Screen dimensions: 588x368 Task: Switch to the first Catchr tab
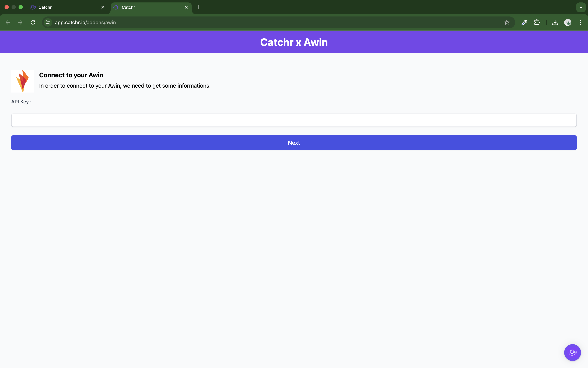click(67, 7)
